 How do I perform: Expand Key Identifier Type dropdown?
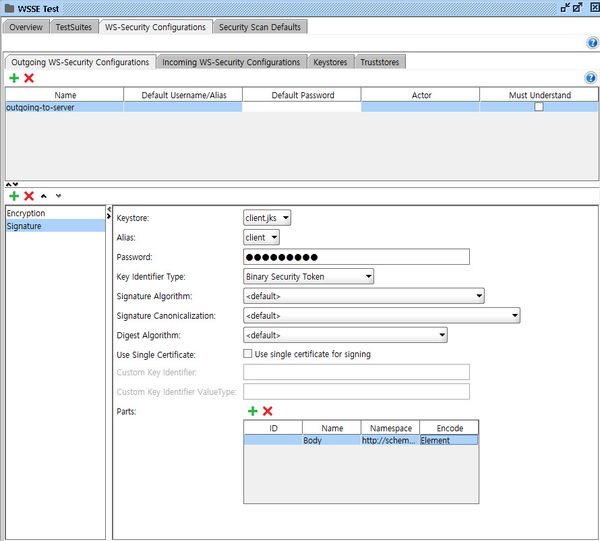308,276
